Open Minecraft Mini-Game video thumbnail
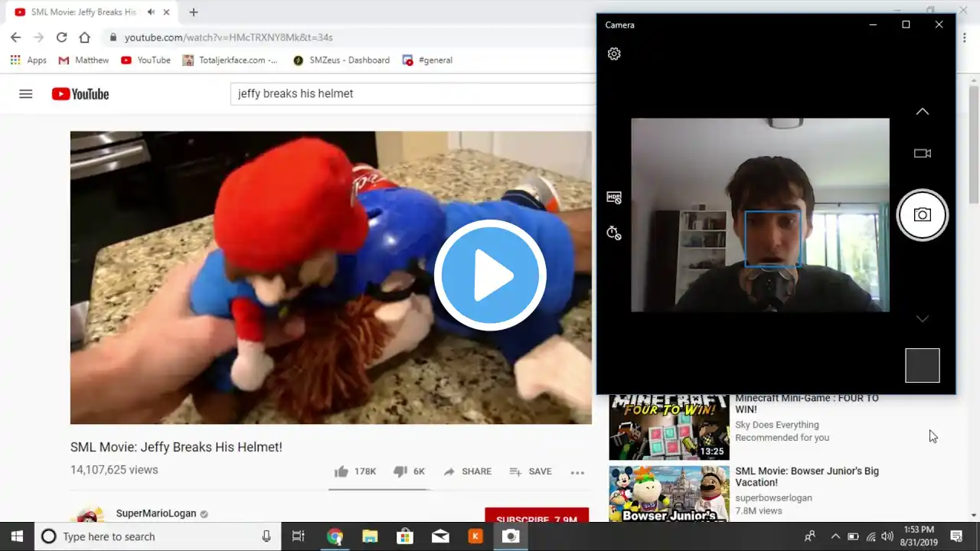This screenshot has width=980, height=551. coord(669,427)
